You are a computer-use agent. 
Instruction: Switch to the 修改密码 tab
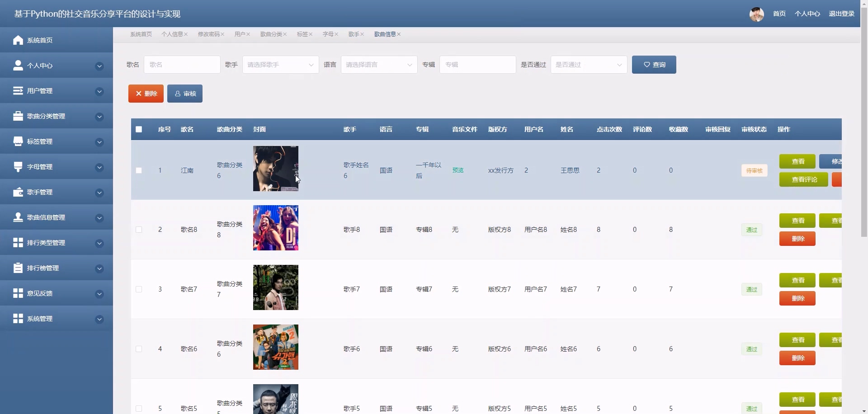(x=209, y=34)
